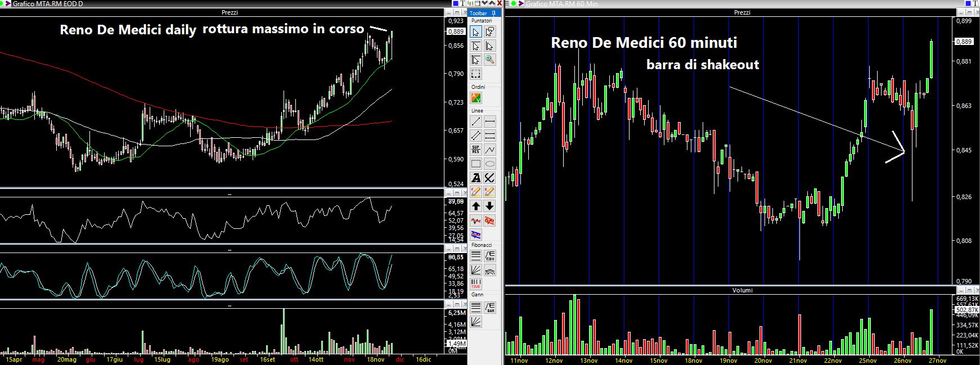Click handle above the daily volume panel
Viewport: 980px width, 365px height.
229,305
